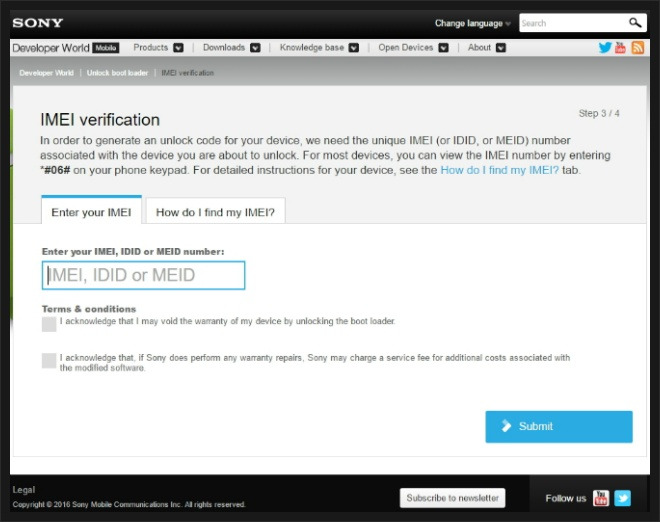Open the RSS feed icon
Image resolution: width=660 pixels, height=522 pixels.
coord(638,48)
